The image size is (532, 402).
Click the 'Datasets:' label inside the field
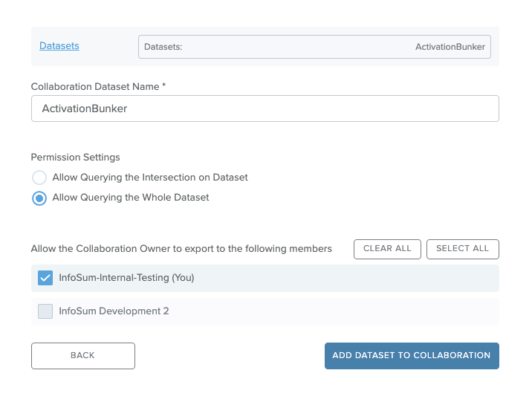click(163, 47)
